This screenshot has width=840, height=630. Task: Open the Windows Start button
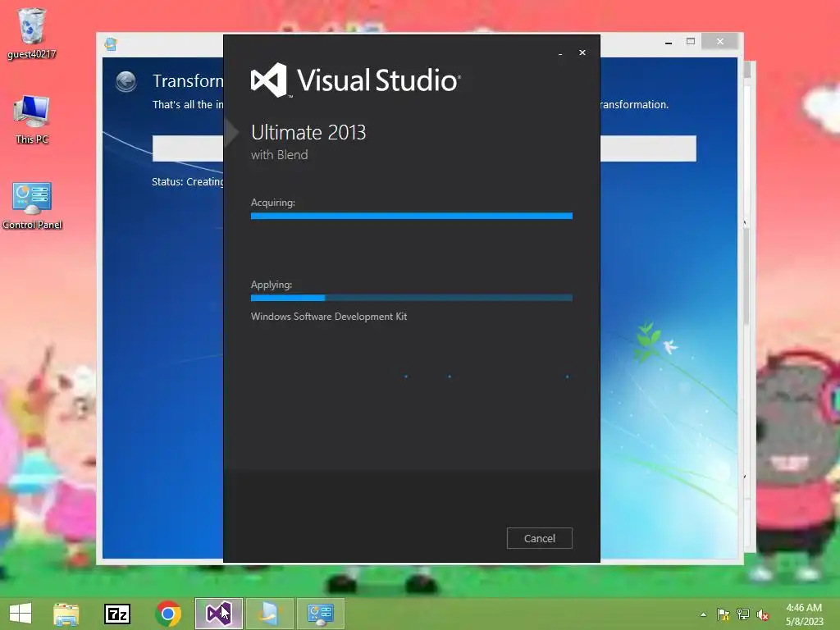tap(21, 614)
